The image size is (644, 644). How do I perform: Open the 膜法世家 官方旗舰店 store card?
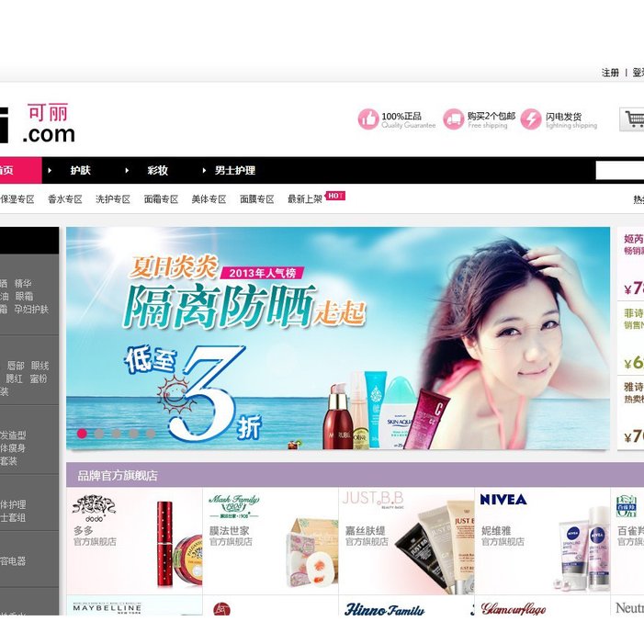[x=270, y=540]
